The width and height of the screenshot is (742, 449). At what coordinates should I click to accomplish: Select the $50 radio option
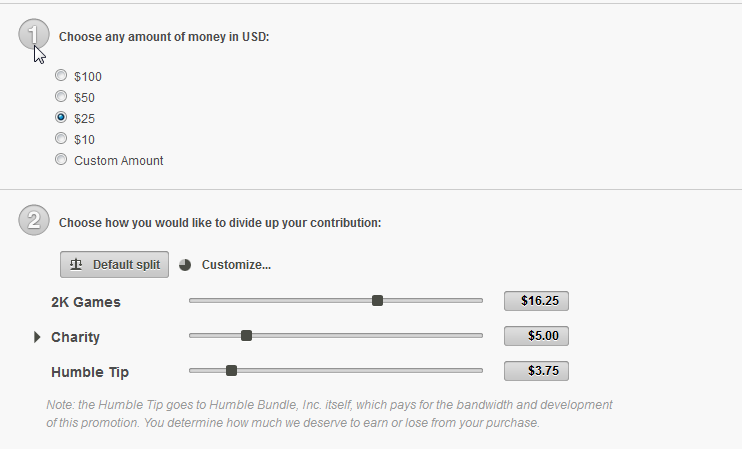(x=62, y=97)
